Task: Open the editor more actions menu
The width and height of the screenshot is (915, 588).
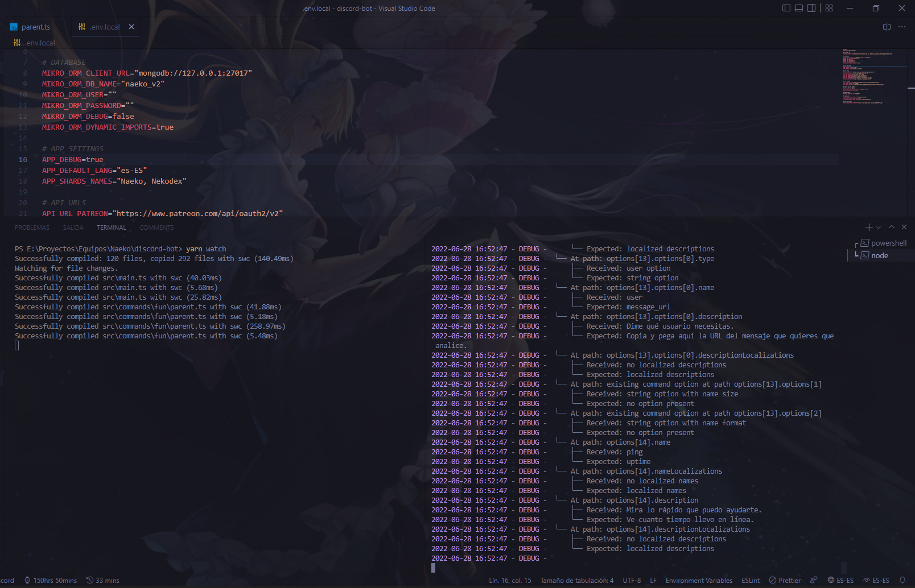Action: 901,27
